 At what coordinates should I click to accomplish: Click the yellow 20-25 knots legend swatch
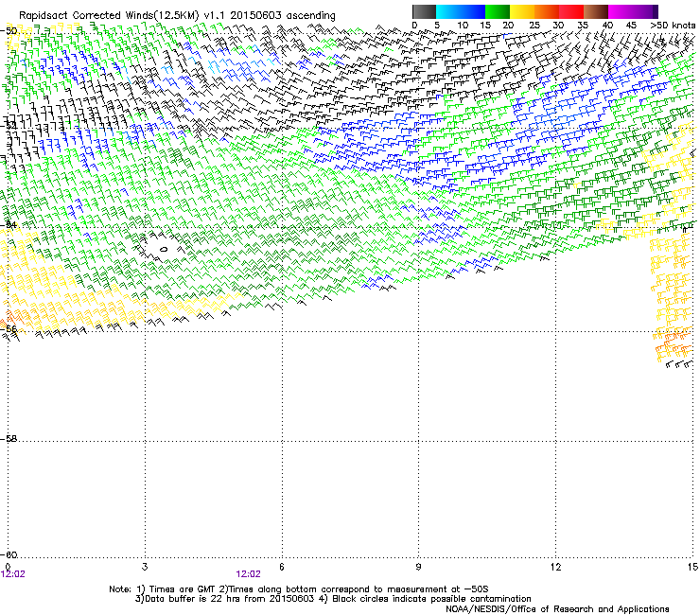(x=522, y=11)
